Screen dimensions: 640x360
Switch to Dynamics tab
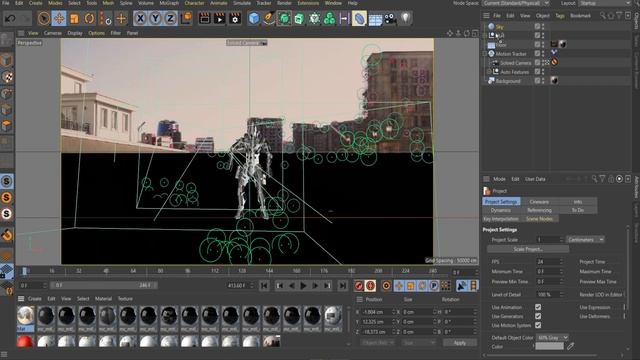(501, 210)
